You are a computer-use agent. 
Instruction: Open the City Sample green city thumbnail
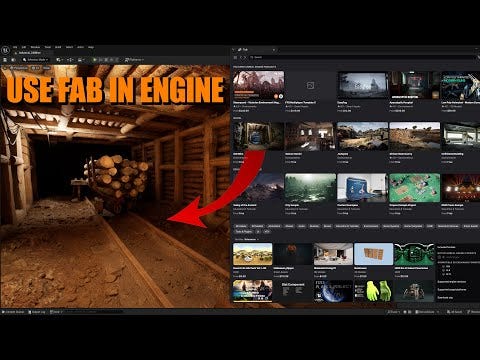(x=310, y=188)
